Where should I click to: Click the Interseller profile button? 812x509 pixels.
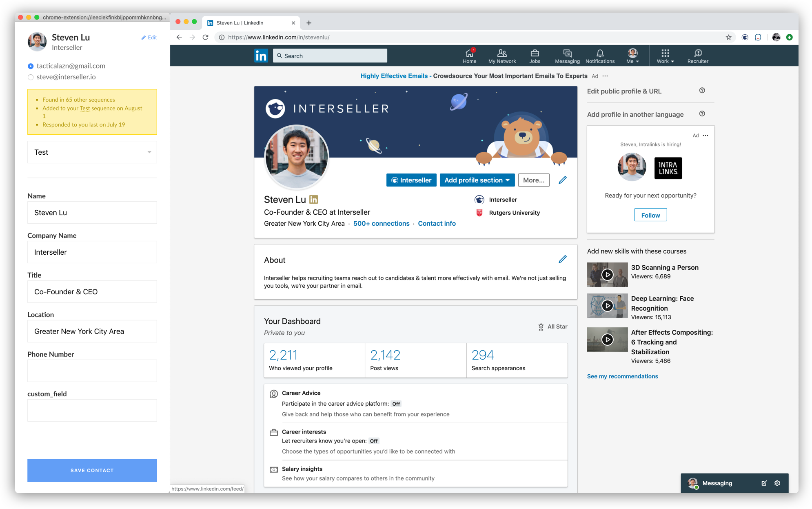(x=411, y=180)
